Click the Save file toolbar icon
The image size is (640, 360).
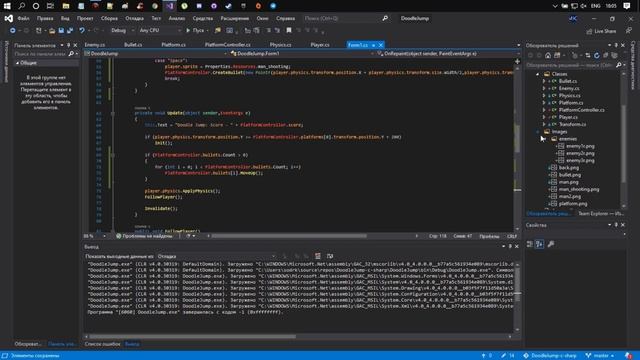(61, 31)
